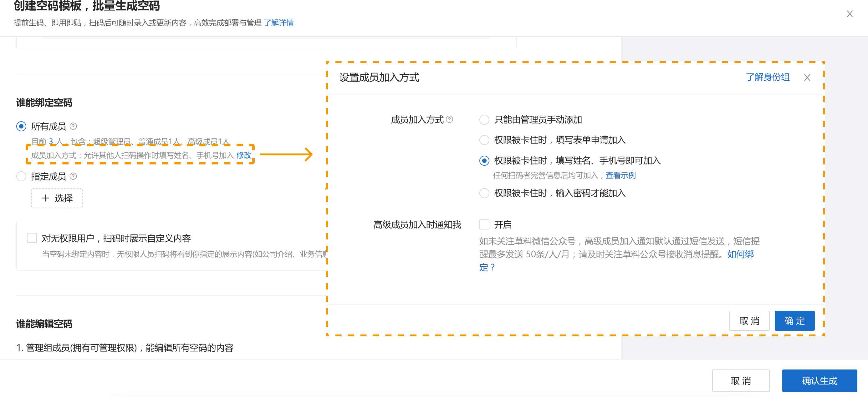Click 修改 link for member join method

(x=244, y=155)
